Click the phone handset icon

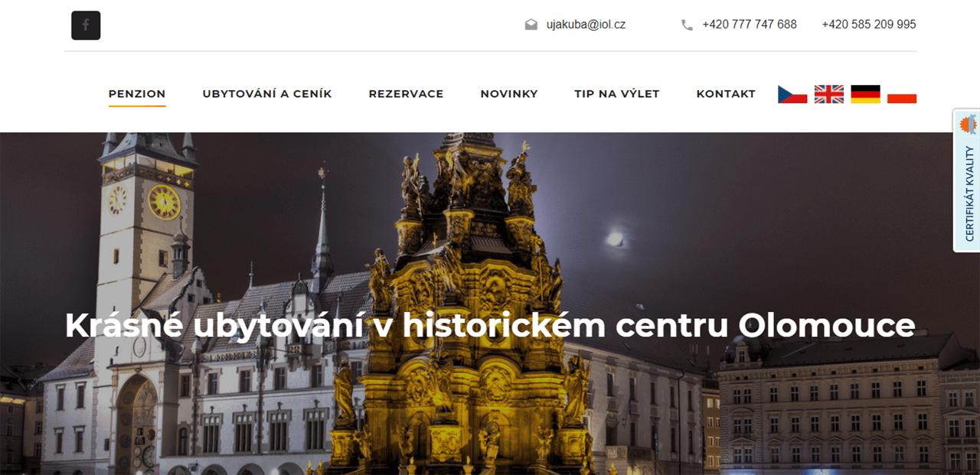[687, 25]
